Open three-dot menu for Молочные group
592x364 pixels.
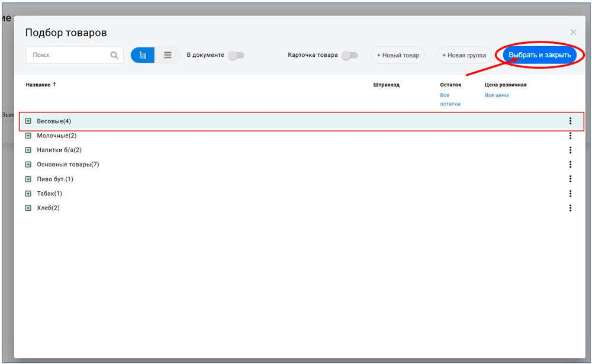point(570,136)
